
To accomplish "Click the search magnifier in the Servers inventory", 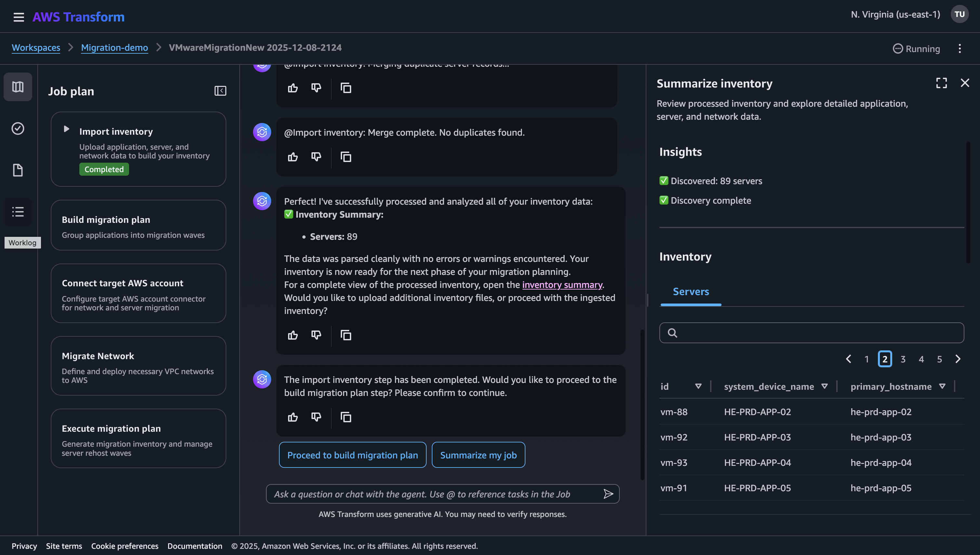I will tap(673, 332).
